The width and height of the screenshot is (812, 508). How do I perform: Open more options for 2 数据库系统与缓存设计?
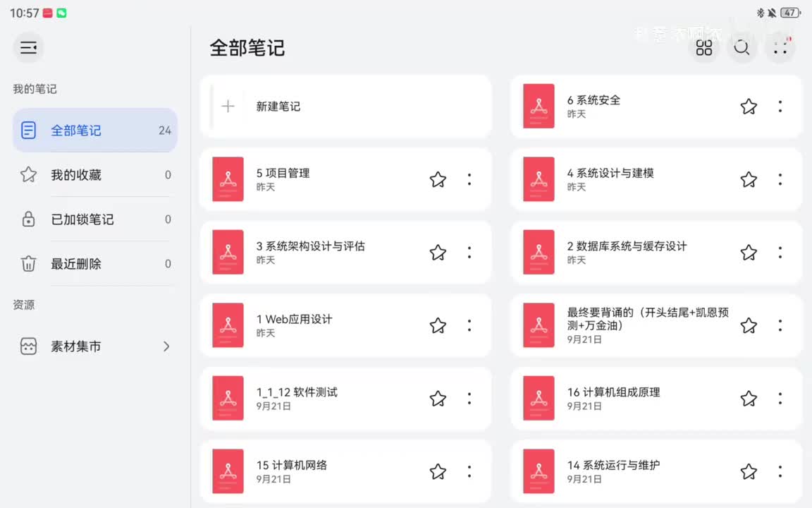[x=780, y=253]
